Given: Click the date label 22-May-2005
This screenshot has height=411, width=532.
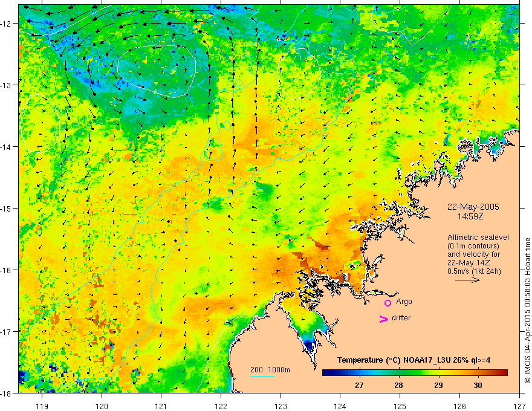Looking at the screenshot, I should 473,207.
